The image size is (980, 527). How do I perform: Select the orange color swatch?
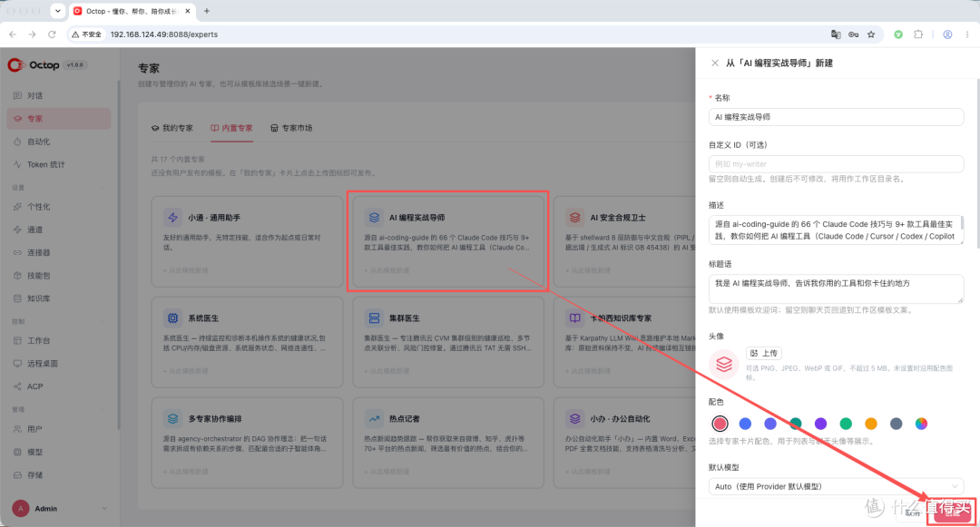pyautogui.click(x=870, y=424)
